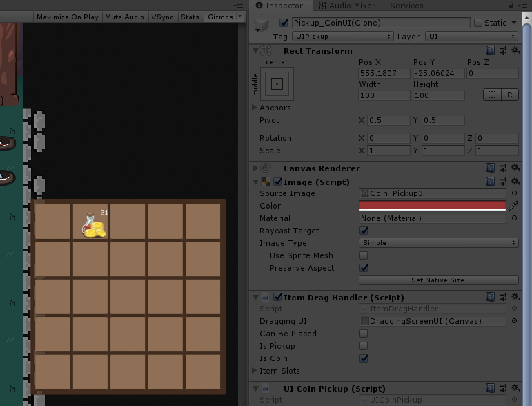Viewport: 532px width, 406px height.
Task: Click the Width field showing 100
Action: point(384,95)
